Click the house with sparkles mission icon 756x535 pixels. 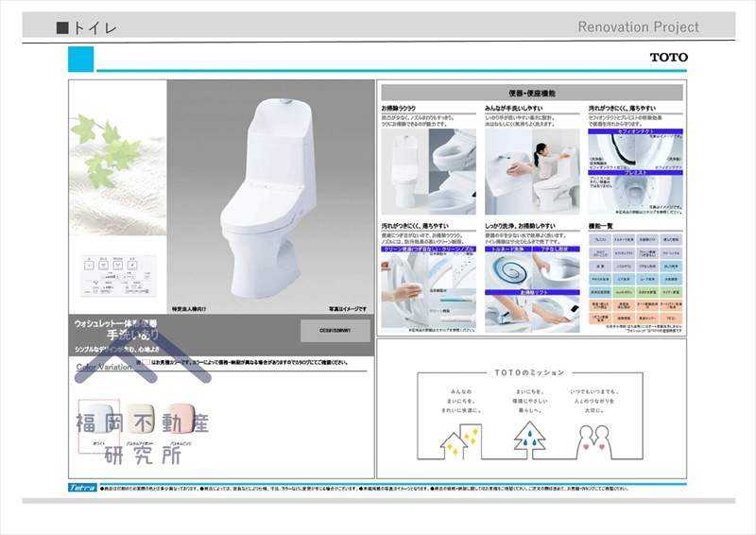click(x=460, y=441)
